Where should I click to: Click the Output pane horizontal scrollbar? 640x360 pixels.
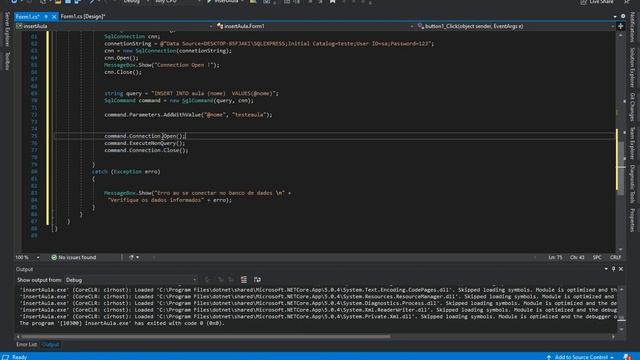pos(206,337)
